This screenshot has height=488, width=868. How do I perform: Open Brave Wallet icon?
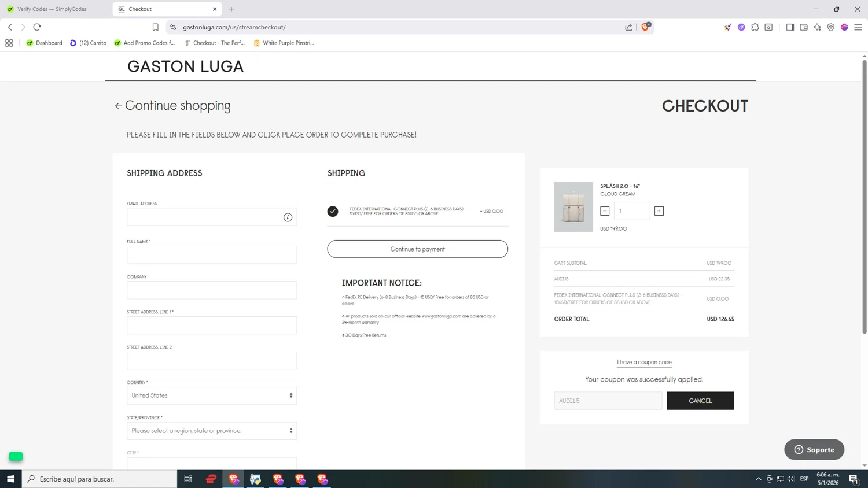(804, 27)
